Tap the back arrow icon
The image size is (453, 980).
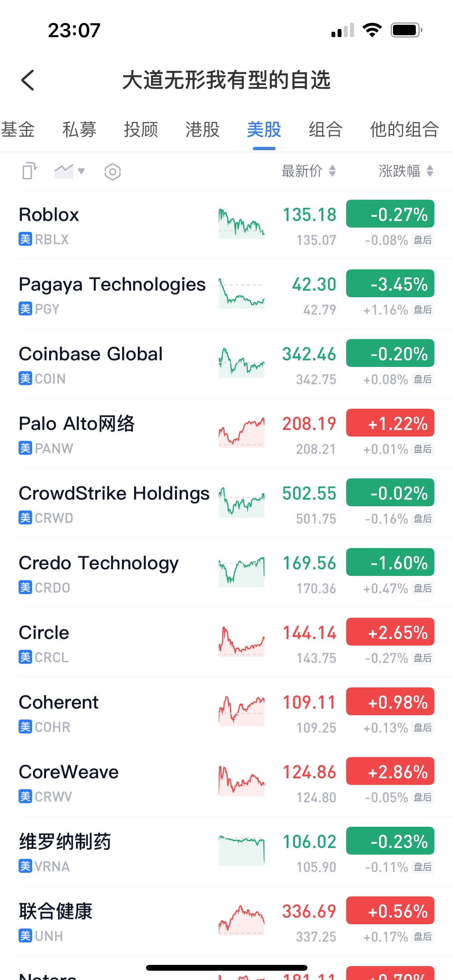pyautogui.click(x=27, y=80)
